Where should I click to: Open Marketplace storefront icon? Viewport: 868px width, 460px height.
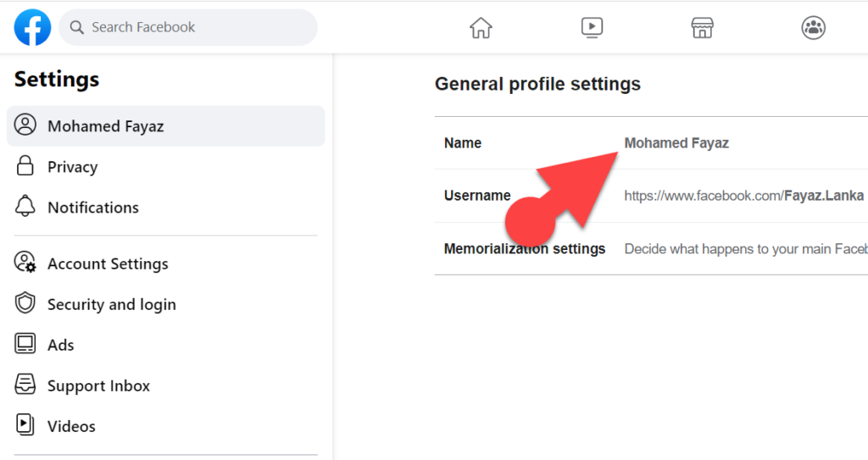703,27
